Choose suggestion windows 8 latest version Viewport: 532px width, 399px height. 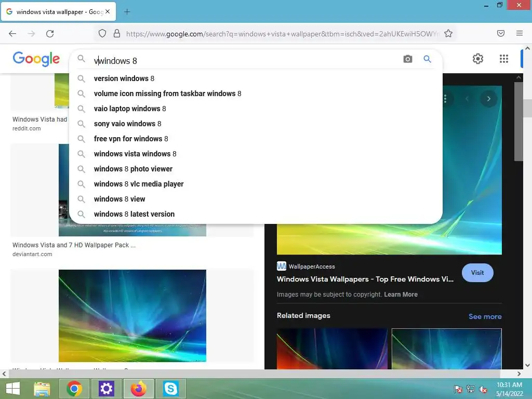134,214
